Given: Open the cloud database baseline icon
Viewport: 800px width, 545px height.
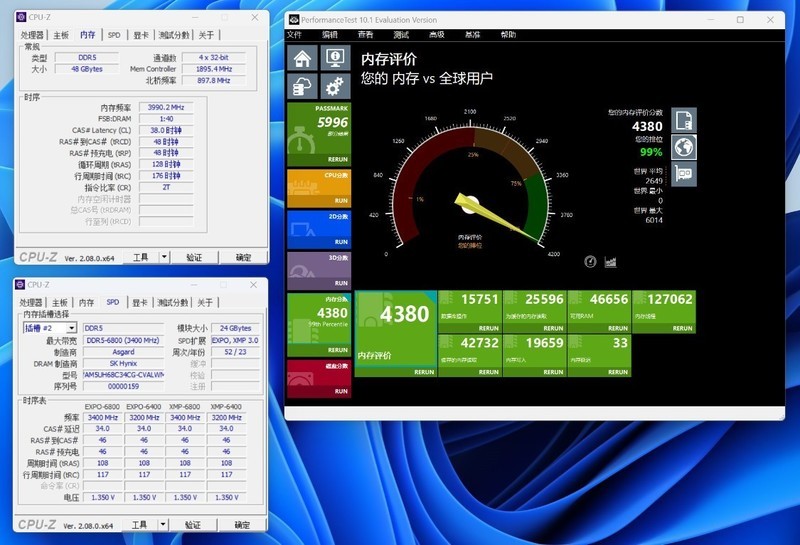Looking at the screenshot, I should coord(302,86).
